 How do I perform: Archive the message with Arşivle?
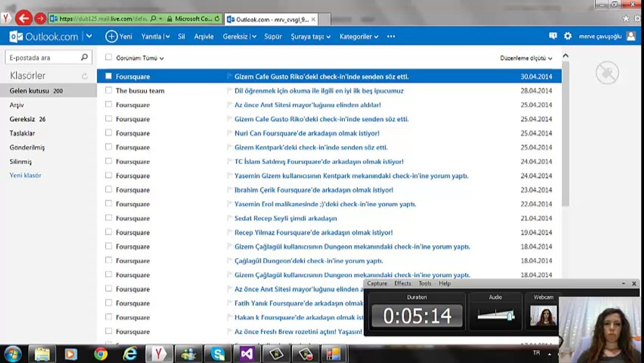(x=204, y=36)
